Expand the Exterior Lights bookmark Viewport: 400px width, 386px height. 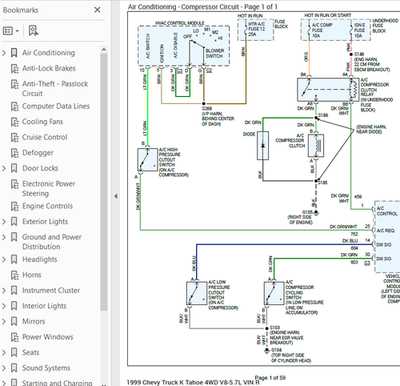tap(4, 222)
